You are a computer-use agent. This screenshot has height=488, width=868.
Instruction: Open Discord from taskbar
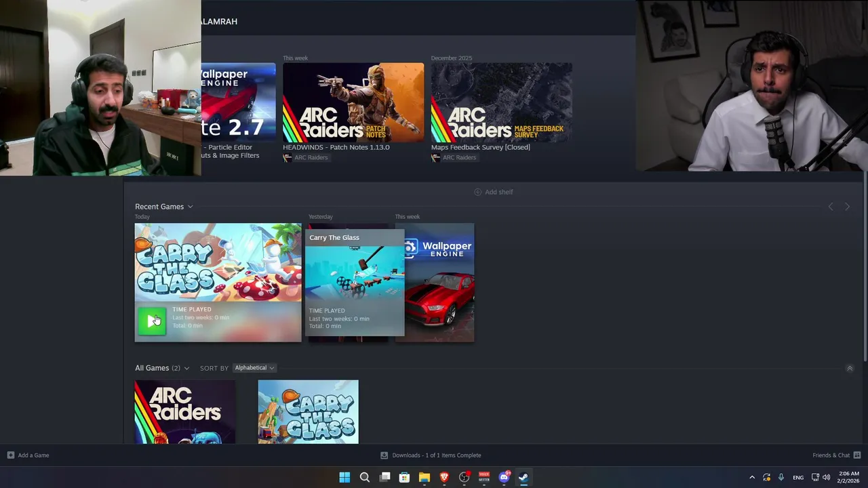pyautogui.click(x=504, y=477)
